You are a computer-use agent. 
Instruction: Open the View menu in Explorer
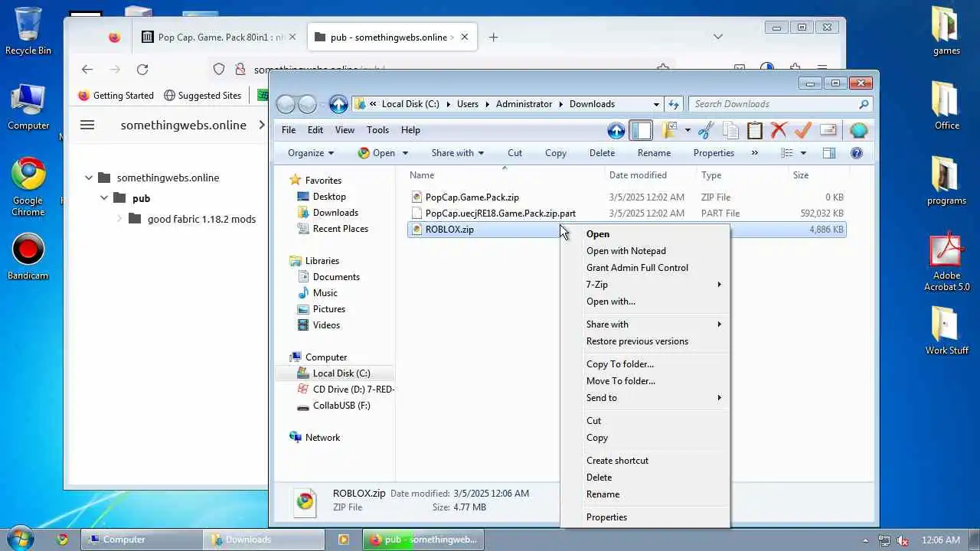click(x=345, y=130)
